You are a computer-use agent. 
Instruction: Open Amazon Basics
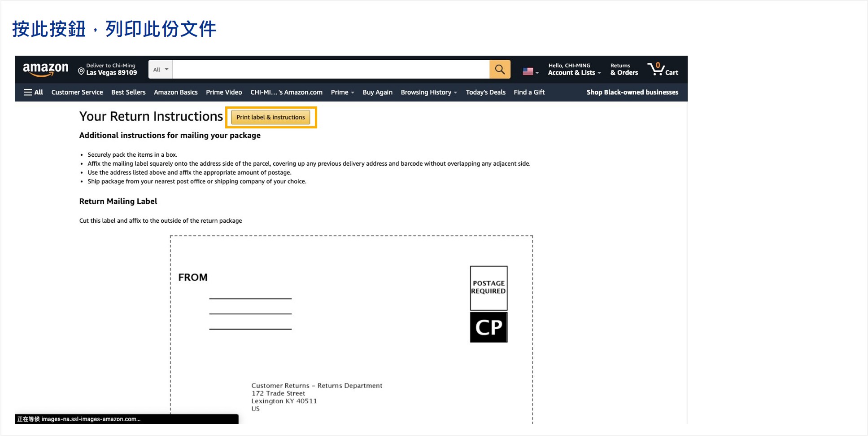pos(176,92)
